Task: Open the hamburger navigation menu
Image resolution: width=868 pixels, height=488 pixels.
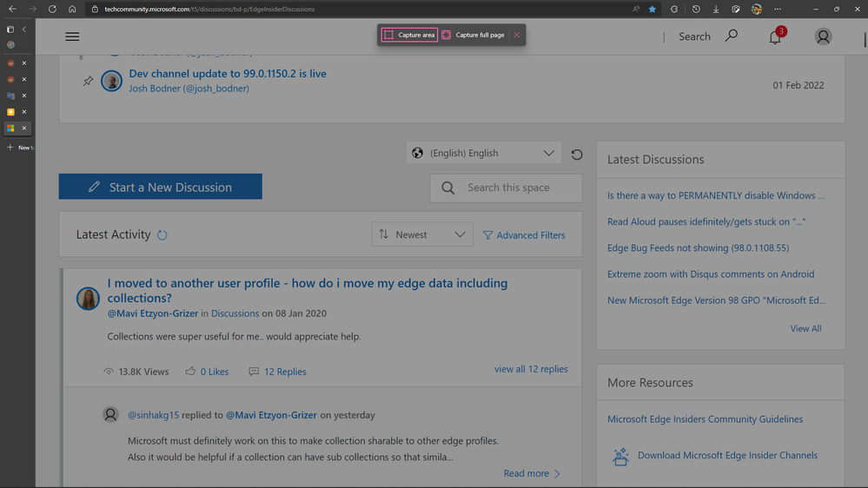Action: click(x=72, y=36)
